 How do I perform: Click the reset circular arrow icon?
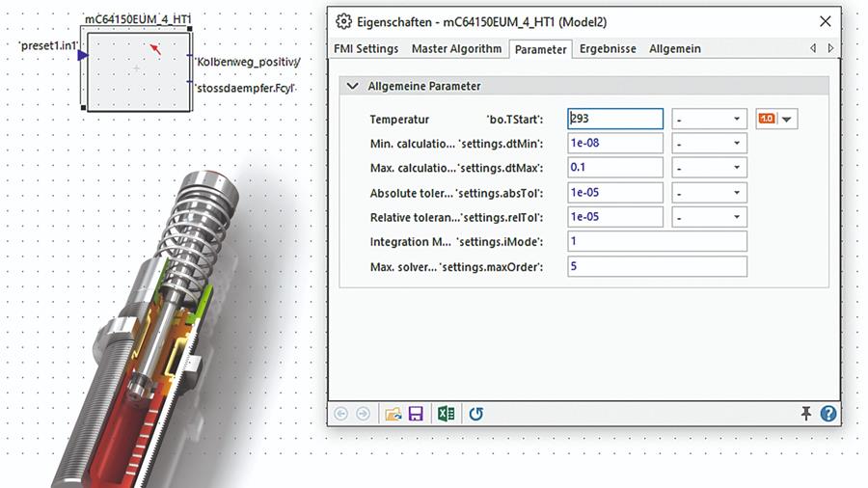pyautogui.click(x=475, y=414)
